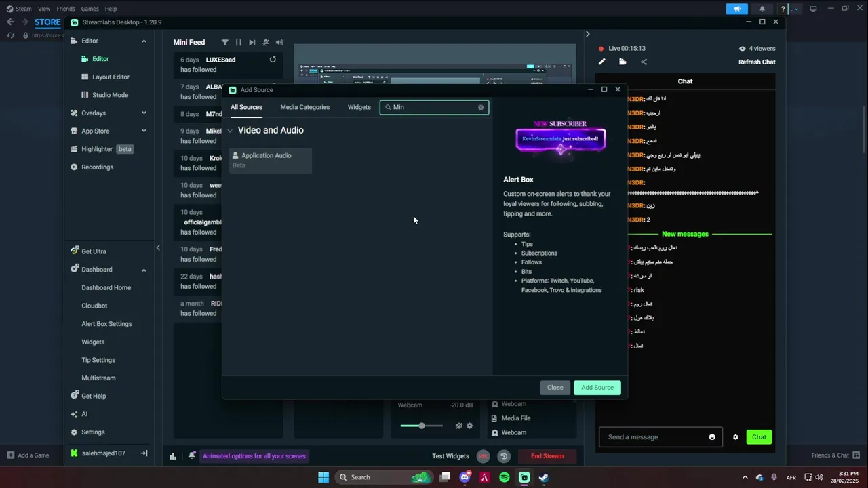Mute event sounds in Mini Feed
The width and height of the screenshot is (868, 488).
tap(266, 42)
